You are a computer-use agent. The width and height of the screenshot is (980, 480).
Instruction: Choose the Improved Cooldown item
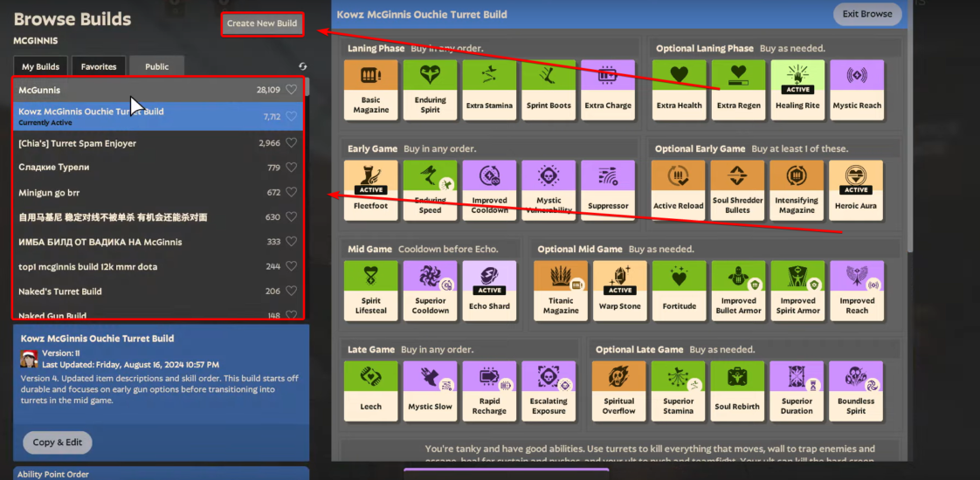coord(489,190)
